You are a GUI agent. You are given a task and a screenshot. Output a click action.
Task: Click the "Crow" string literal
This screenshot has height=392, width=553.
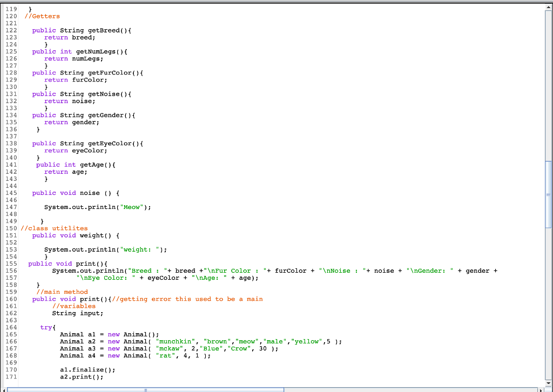click(239, 348)
